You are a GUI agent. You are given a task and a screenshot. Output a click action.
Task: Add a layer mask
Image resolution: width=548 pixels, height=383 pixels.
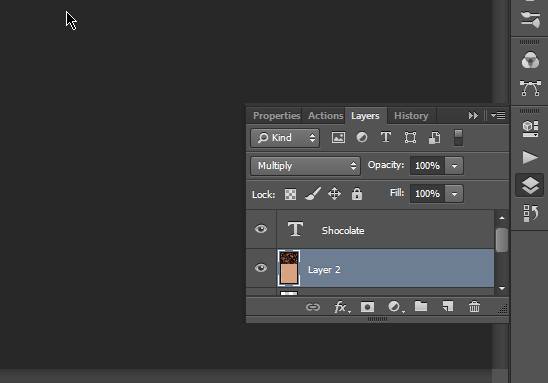[367, 307]
